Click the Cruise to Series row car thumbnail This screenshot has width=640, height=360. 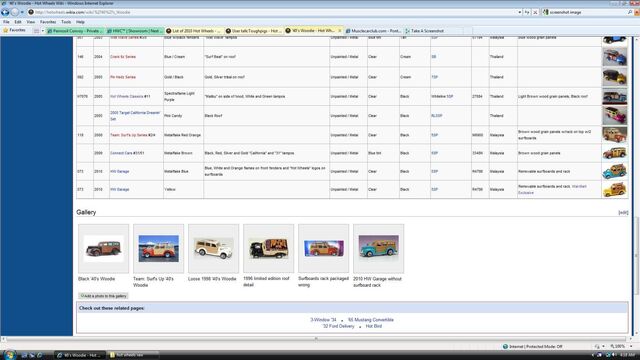click(615, 57)
